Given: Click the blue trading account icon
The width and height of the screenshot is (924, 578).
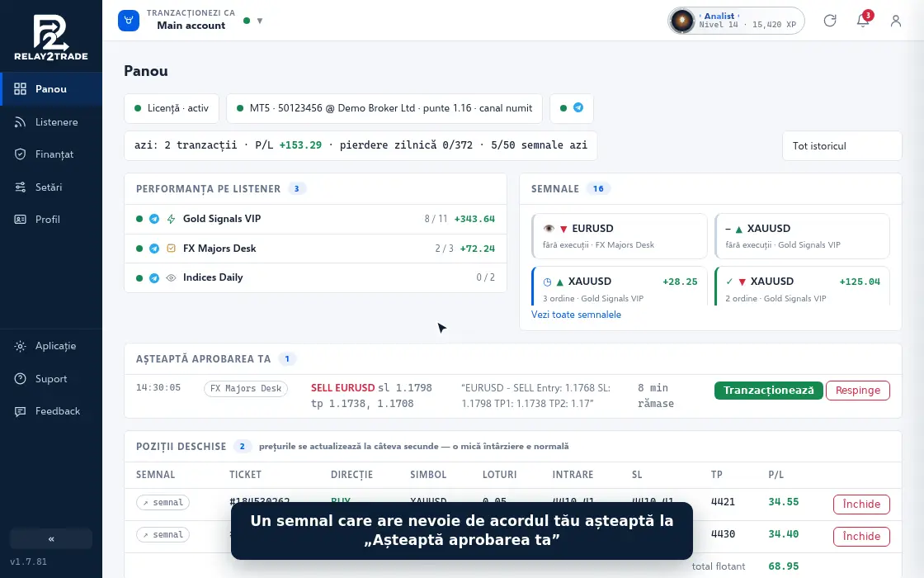Looking at the screenshot, I should [x=129, y=21].
